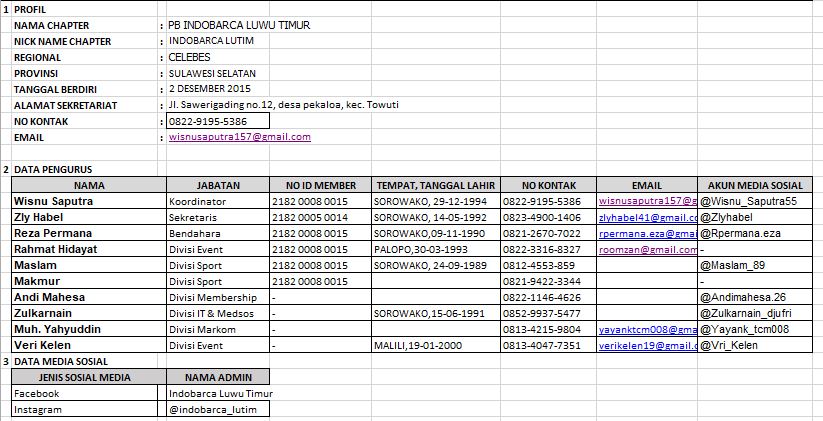Select the 2 DESEMBER 2015 date cell
The width and height of the screenshot is (823, 421).
209,89
